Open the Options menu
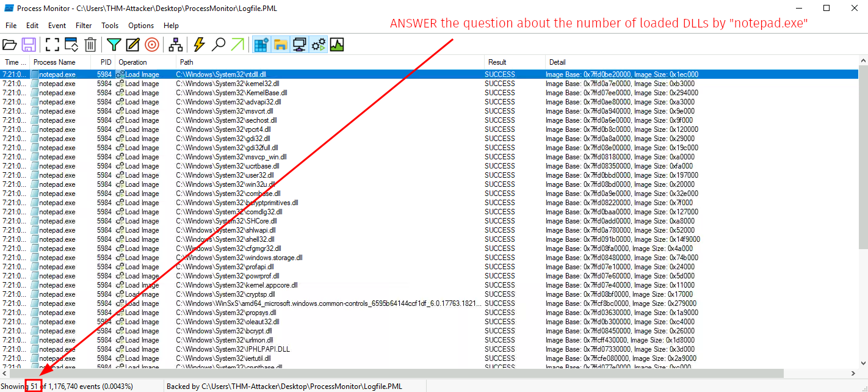This screenshot has width=868, height=392. (141, 26)
